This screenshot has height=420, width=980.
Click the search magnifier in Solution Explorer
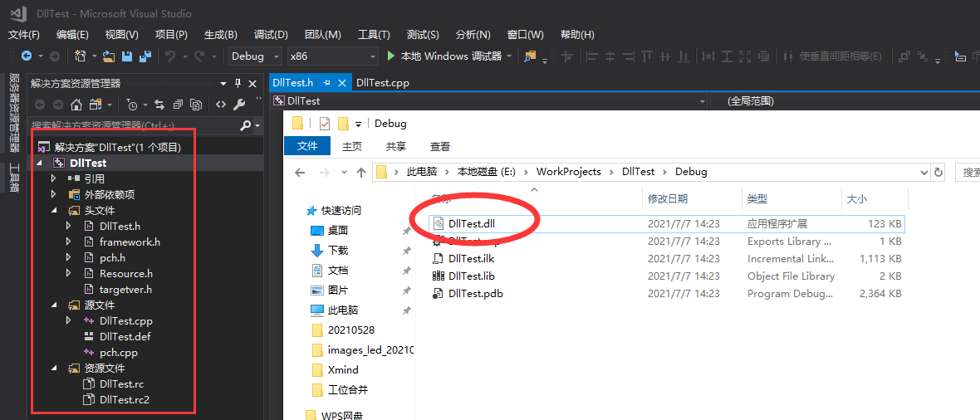pyautogui.click(x=246, y=125)
